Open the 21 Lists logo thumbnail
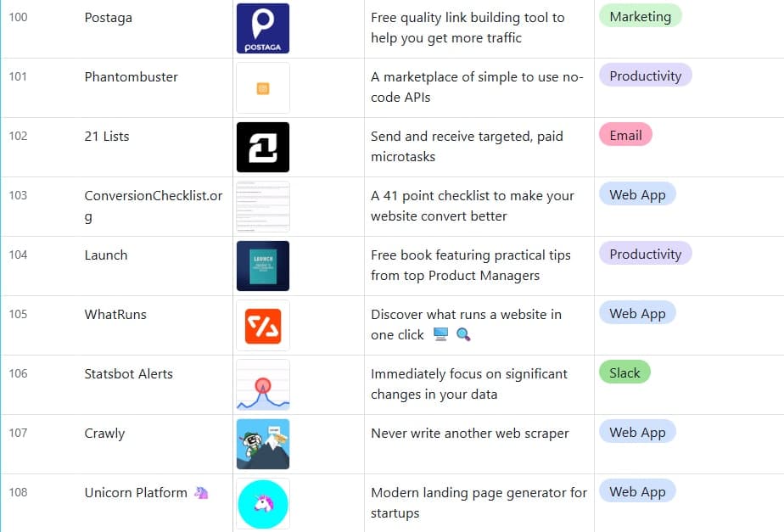 coord(263,146)
